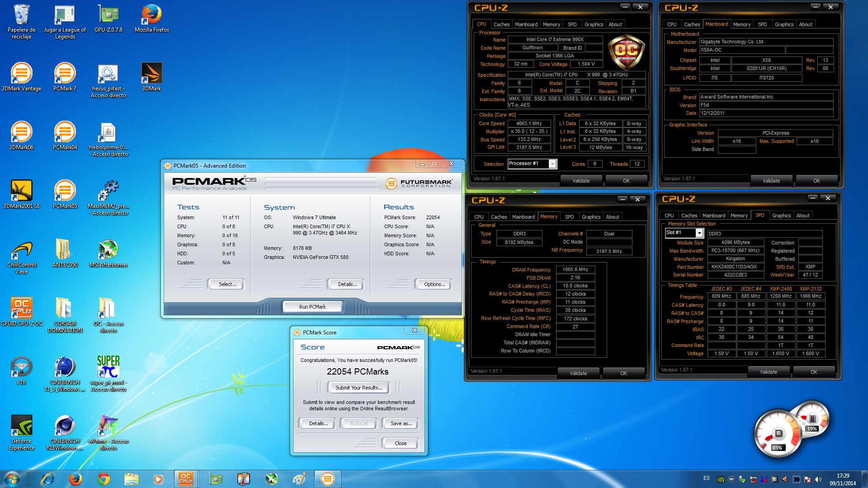Click the DRAM Frequency value 1065.8 MHz
Image resolution: width=868 pixels, height=488 pixels.
click(575, 269)
